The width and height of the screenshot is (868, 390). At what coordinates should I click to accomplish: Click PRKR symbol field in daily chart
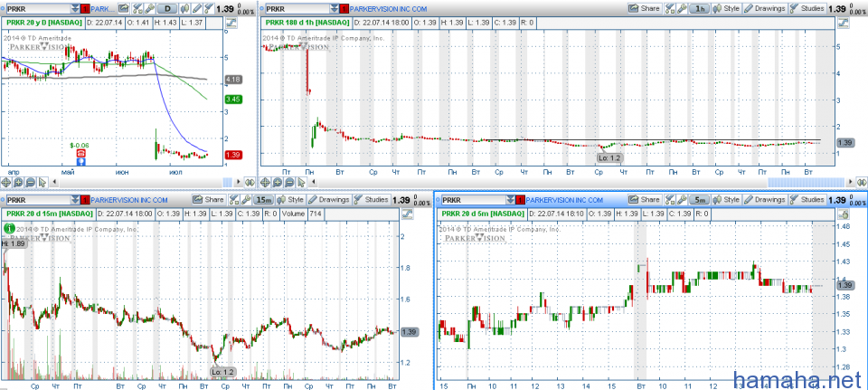[38, 8]
